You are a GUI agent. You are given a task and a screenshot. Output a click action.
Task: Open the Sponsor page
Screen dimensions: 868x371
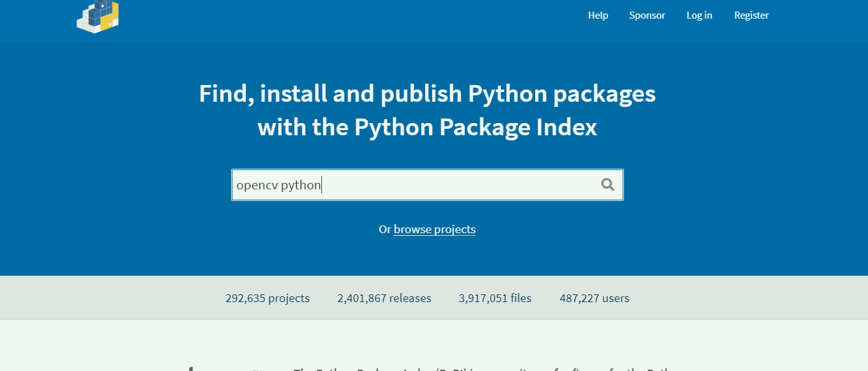click(646, 15)
